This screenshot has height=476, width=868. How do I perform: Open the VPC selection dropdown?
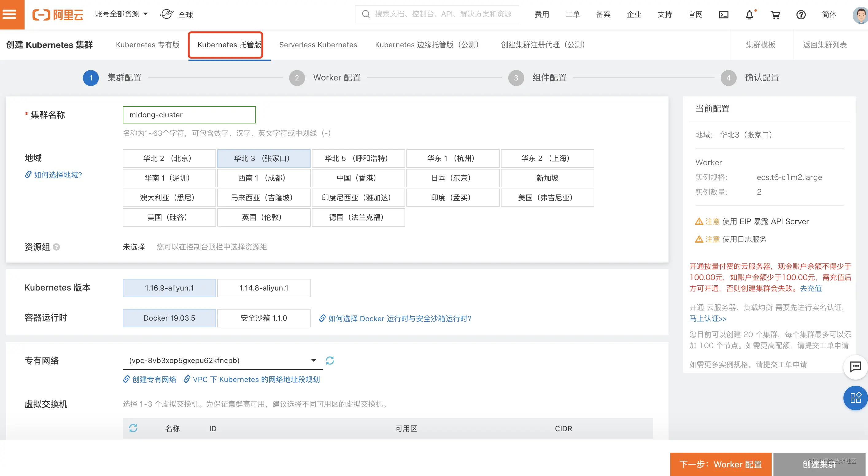tap(223, 360)
